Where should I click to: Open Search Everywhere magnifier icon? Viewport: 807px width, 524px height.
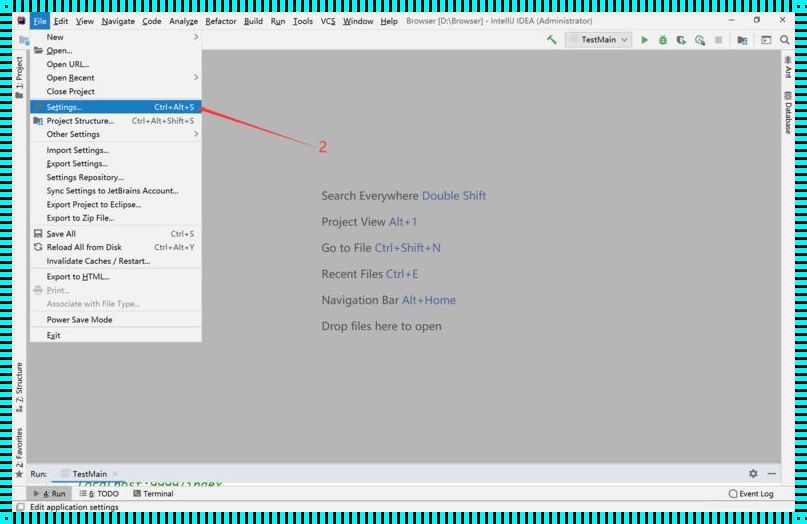click(784, 40)
